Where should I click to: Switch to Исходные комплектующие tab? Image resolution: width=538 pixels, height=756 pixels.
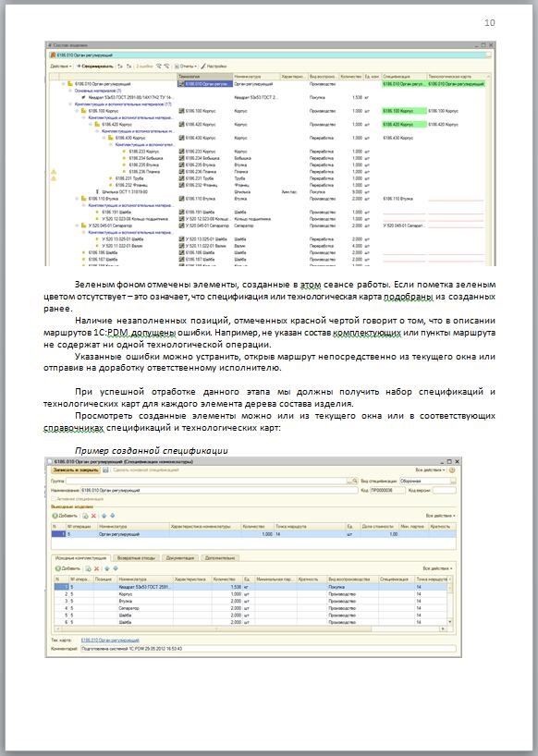(x=81, y=558)
